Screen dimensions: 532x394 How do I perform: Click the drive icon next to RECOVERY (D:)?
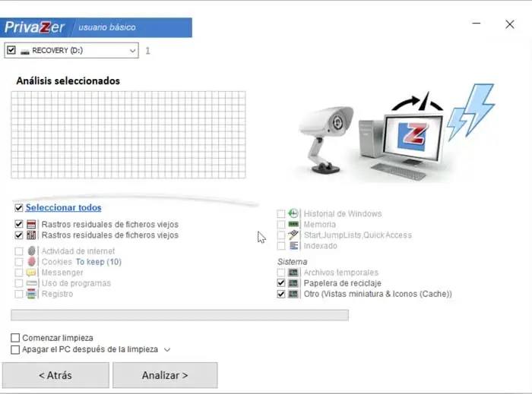(25, 51)
